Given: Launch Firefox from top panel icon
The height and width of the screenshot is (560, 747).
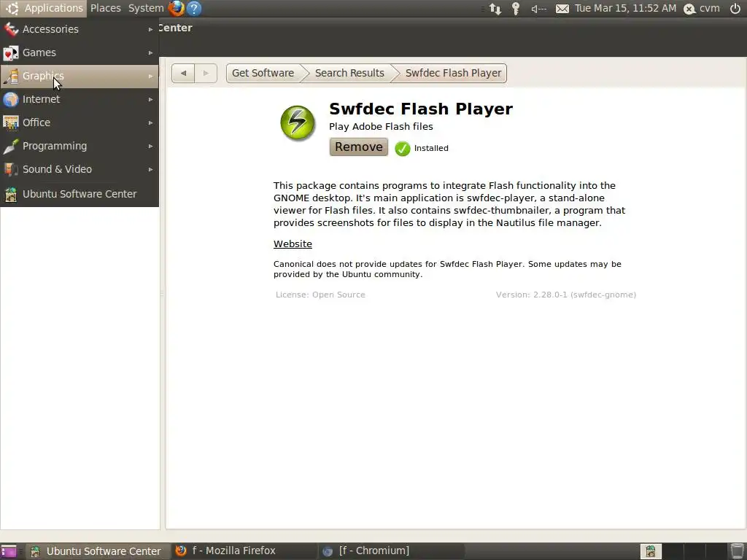Looking at the screenshot, I should tap(177, 8).
